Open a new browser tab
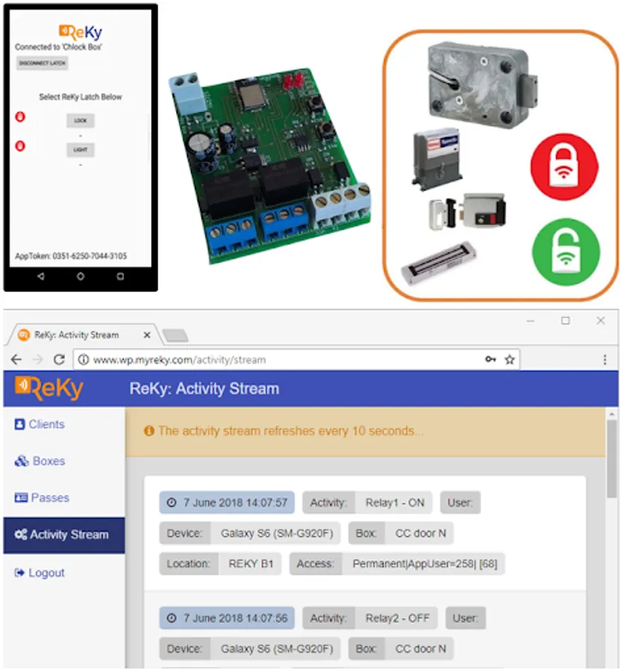 point(176,335)
